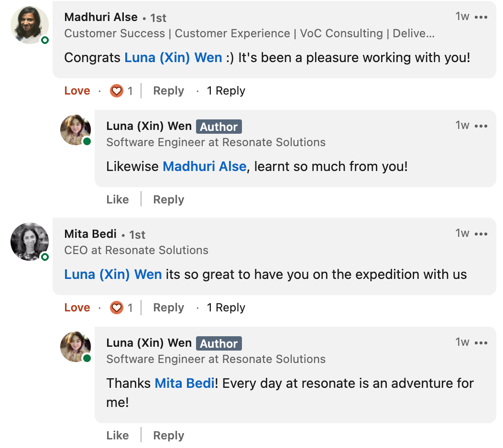Open Luna (Xin) Wen mention in Madhuri's comment

(173, 58)
